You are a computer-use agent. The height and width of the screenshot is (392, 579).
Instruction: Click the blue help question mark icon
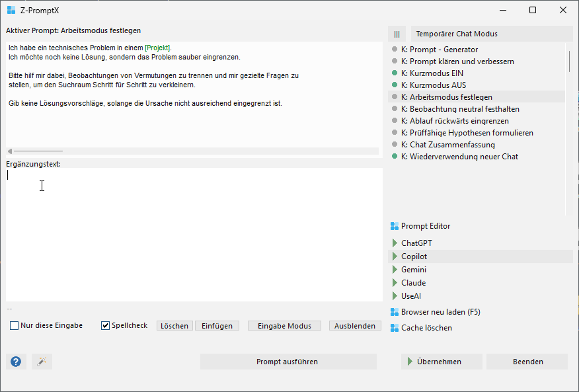point(16,362)
